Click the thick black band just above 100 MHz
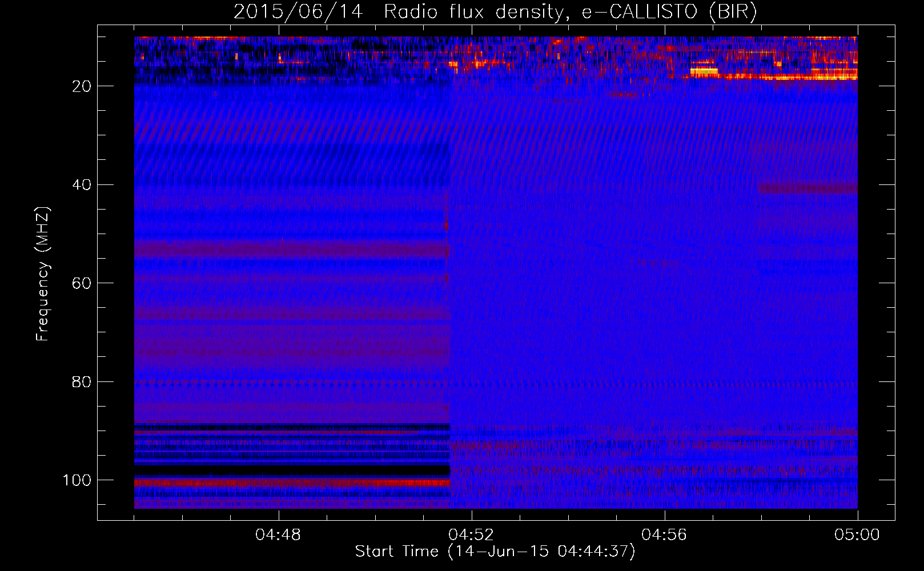The height and width of the screenshot is (571, 924). pyautogui.click(x=292, y=471)
